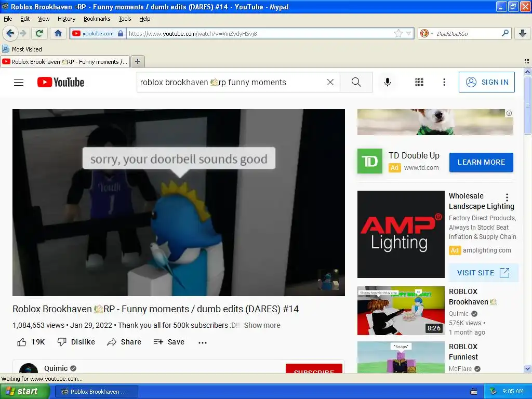Open the downloads arrow button
Viewport: 532px width, 399px height.
pos(523,33)
